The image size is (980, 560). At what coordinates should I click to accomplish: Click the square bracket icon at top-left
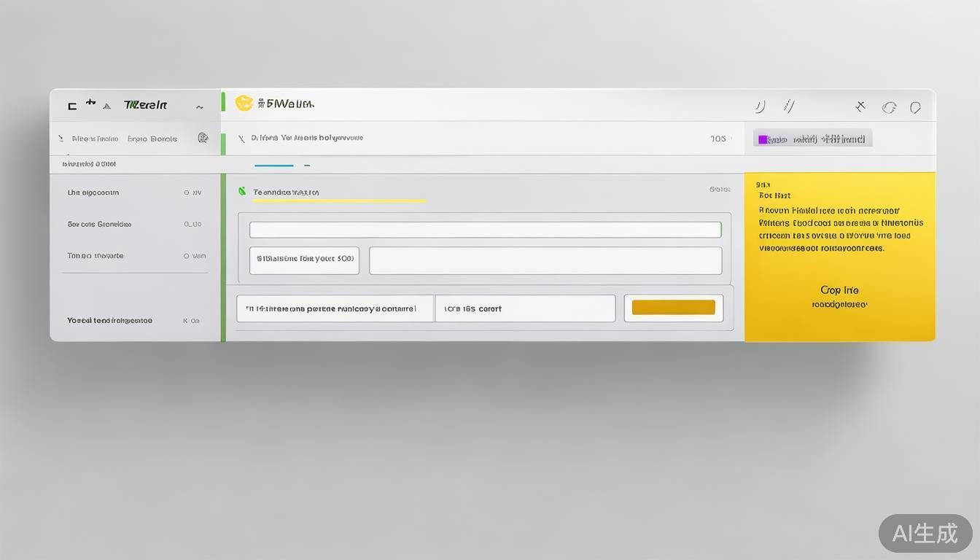(72, 106)
